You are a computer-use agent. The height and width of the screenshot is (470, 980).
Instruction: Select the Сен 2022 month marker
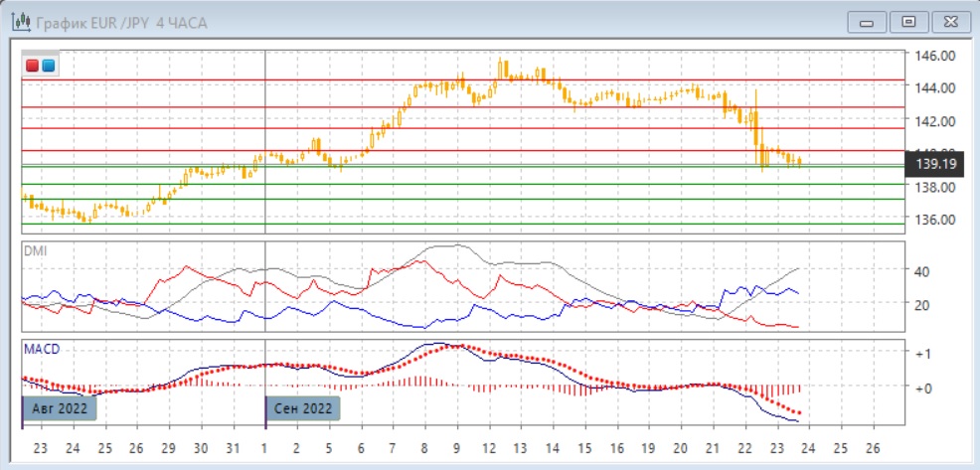tap(303, 408)
